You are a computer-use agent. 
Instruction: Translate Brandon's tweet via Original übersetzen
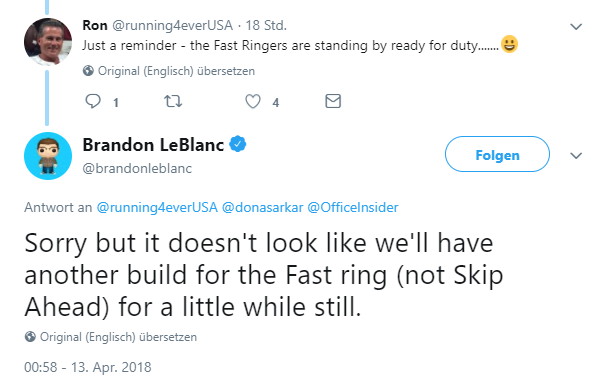click(118, 337)
